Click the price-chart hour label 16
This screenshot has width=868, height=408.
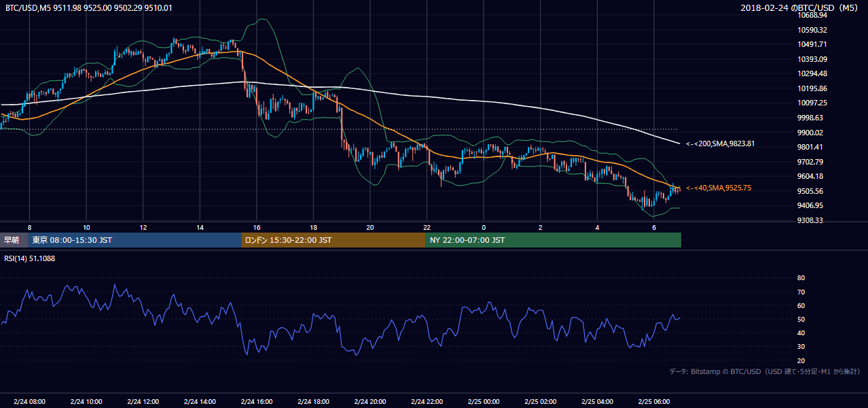click(x=257, y=226)
